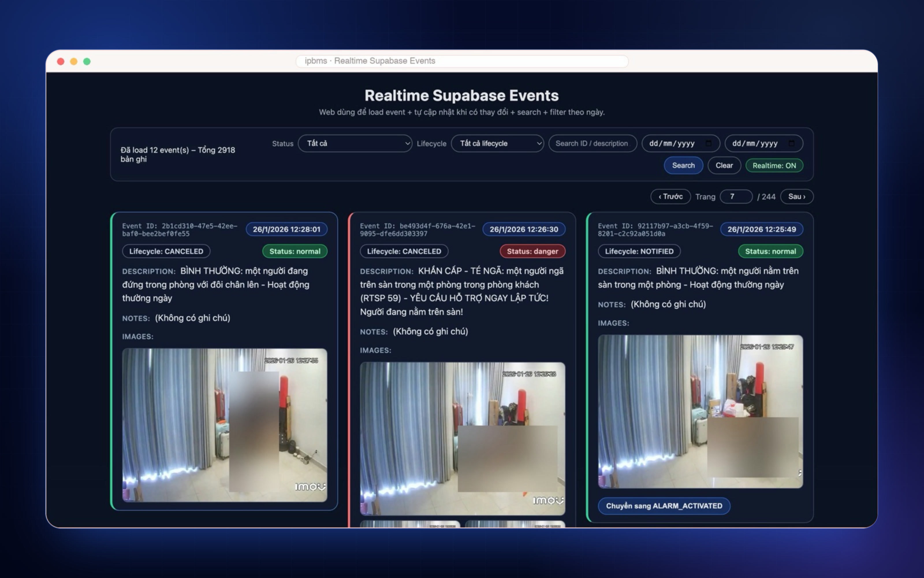
Task: Click Lifecycle: NOTIFIED badge
Action: tap(639, 251)
